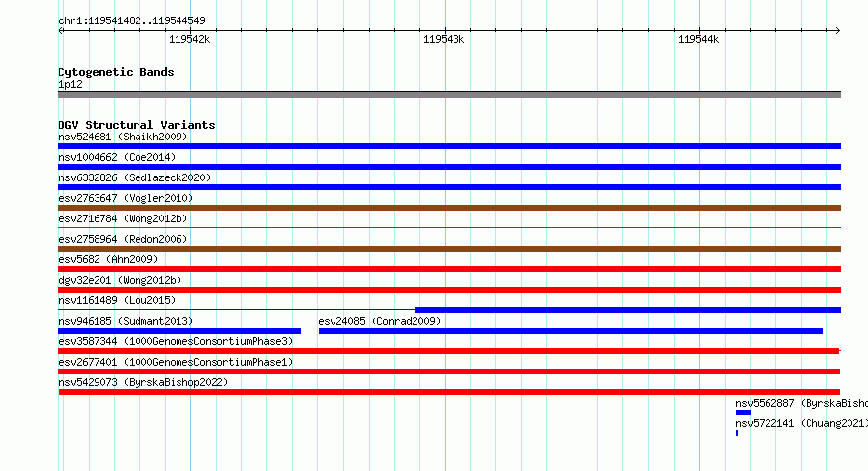The width and height of the screenshot is (868, 471).
Task: Click the esv5682 (Ahn2009) red bar
Action: (449, 269)
